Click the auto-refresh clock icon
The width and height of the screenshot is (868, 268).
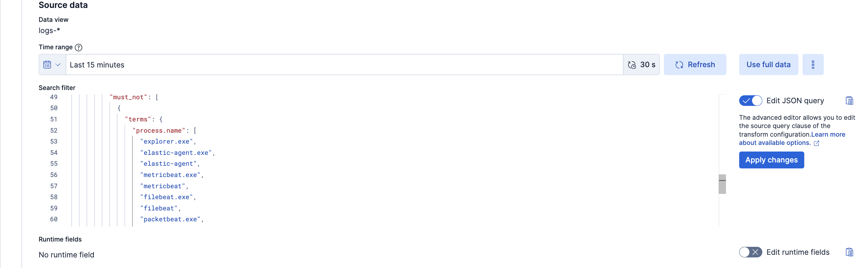[x=632, y=65]
